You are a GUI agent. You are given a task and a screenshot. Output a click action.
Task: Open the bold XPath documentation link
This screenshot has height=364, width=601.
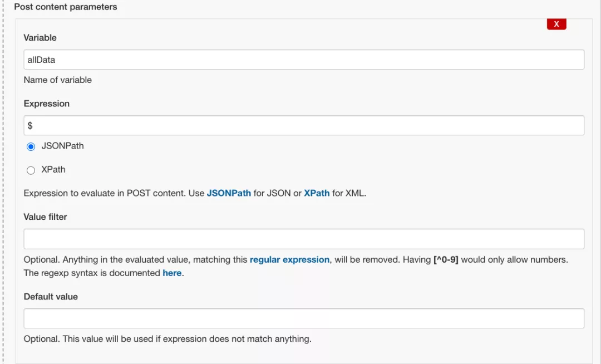tap(317, 194)
